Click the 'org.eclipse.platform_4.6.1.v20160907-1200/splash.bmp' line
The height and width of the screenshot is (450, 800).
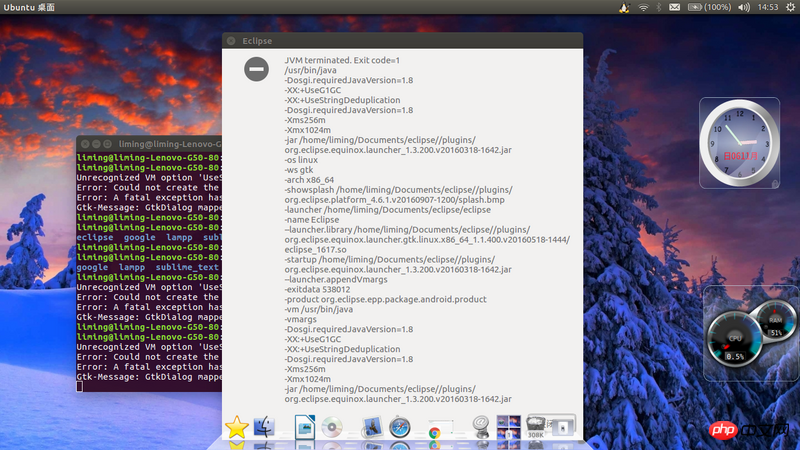(x=394, y=199)
